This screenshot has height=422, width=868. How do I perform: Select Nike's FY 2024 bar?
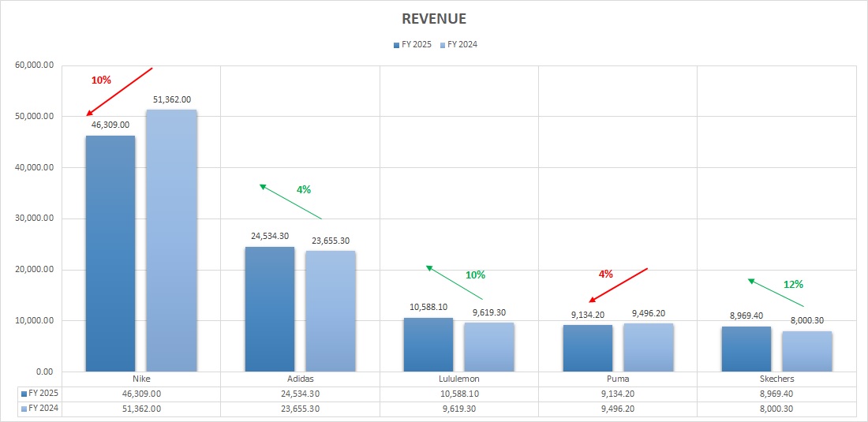pyautogui.click(x=171, y=241)
